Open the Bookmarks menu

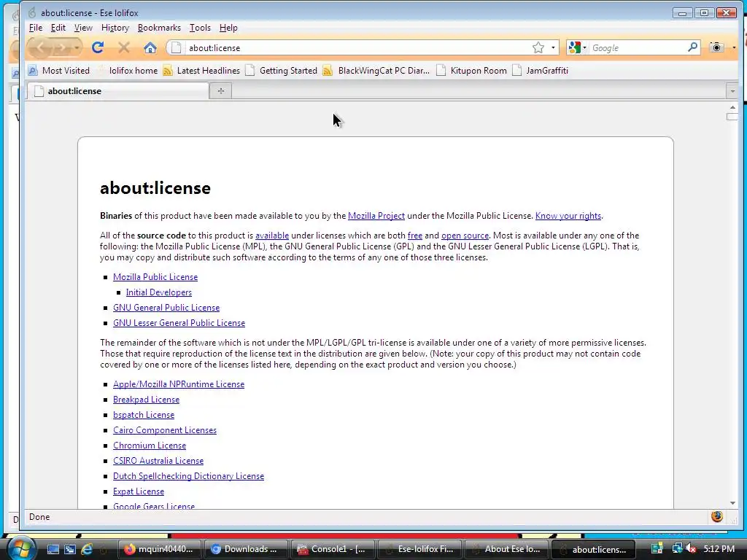click(159, 28)
